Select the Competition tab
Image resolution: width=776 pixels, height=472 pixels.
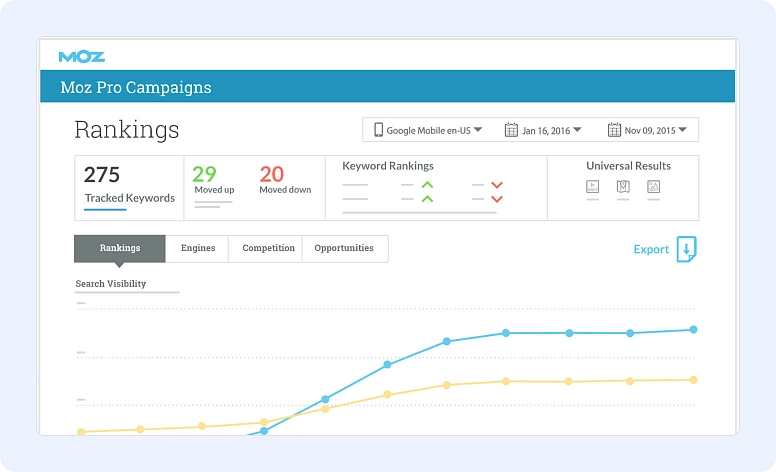coord(268,248)
